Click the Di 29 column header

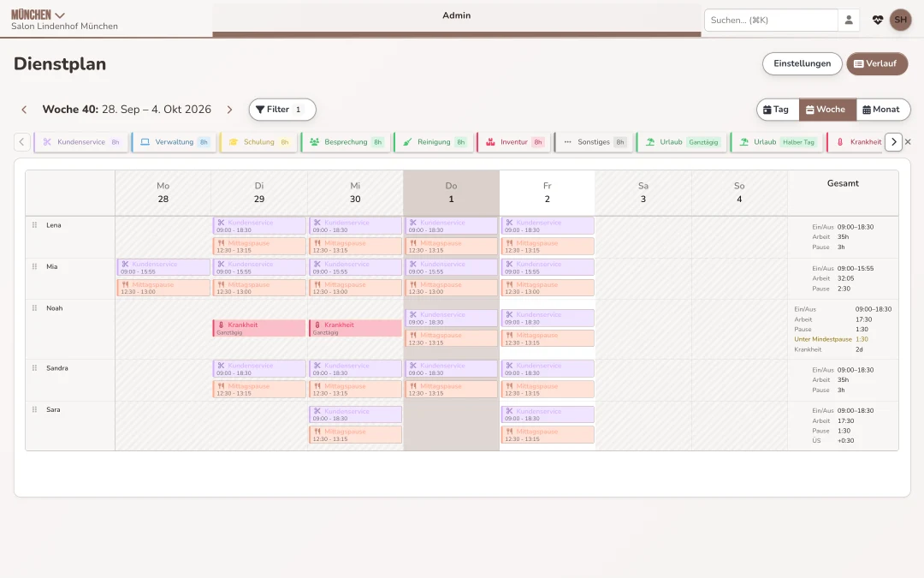[259, 193]
